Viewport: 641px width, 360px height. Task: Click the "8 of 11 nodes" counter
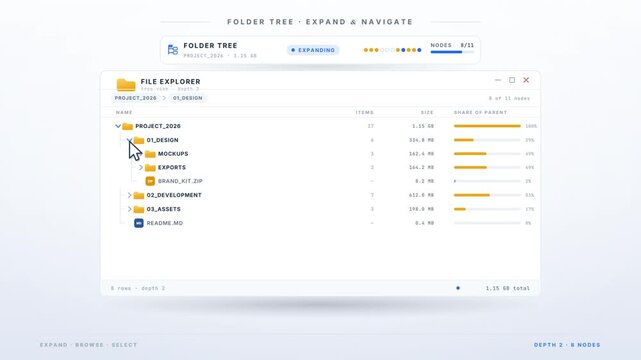pyautogui.click(x=509, y=98)
